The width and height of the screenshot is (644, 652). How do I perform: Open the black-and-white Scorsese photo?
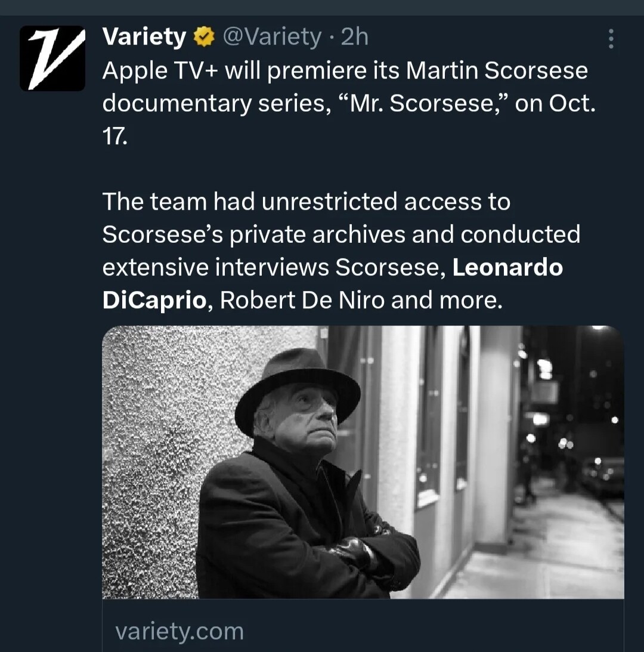point(363,462)
